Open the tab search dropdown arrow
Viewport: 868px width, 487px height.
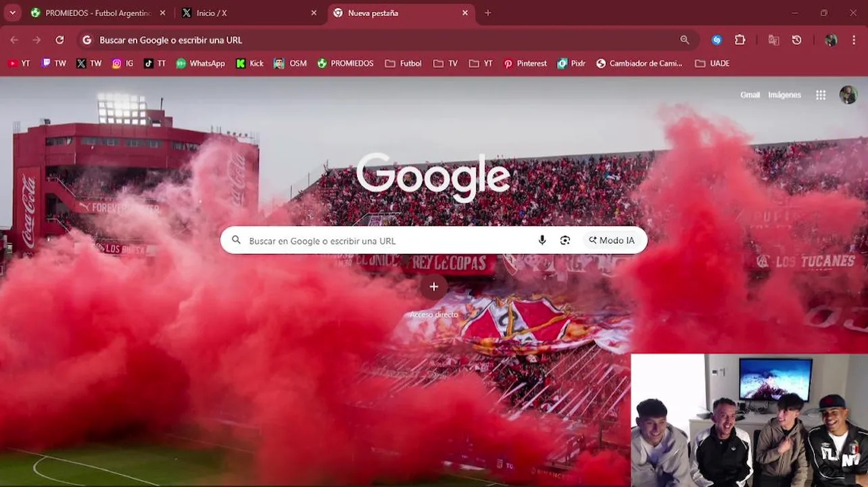click(x=12, y=13)
